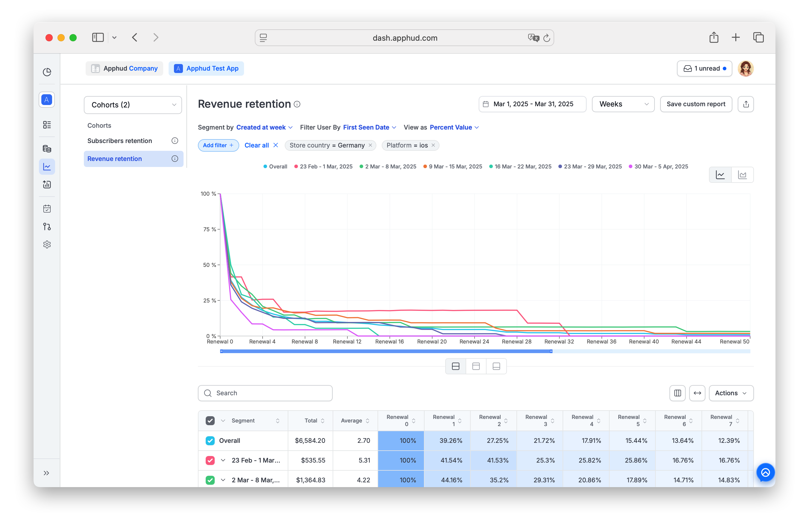
Task: Toggle the select-all segments checkbox
Action: [210, 421]
